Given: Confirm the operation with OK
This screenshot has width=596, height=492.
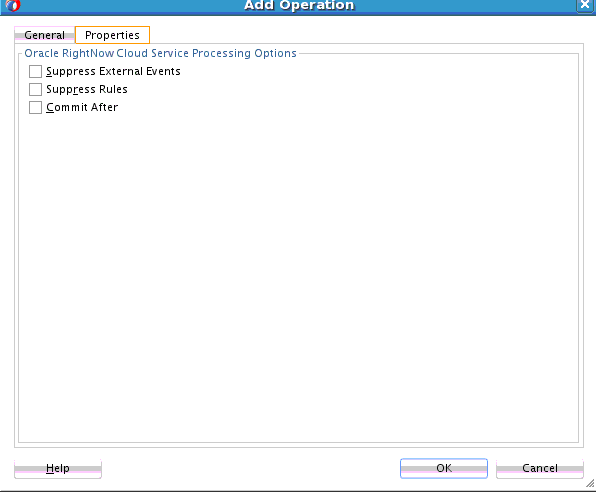Looking at the screenshot, I should pos(444,468).
